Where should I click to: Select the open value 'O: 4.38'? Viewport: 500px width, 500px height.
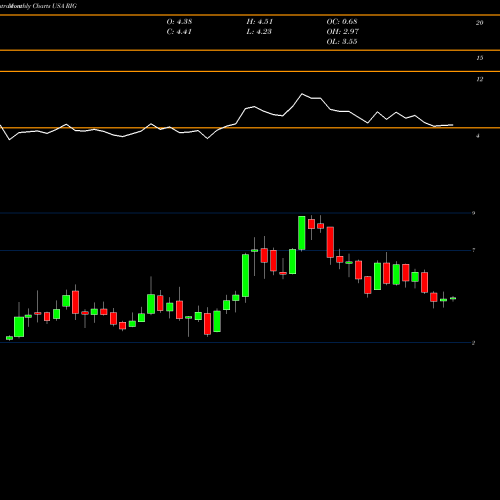(x=179, y=22)
